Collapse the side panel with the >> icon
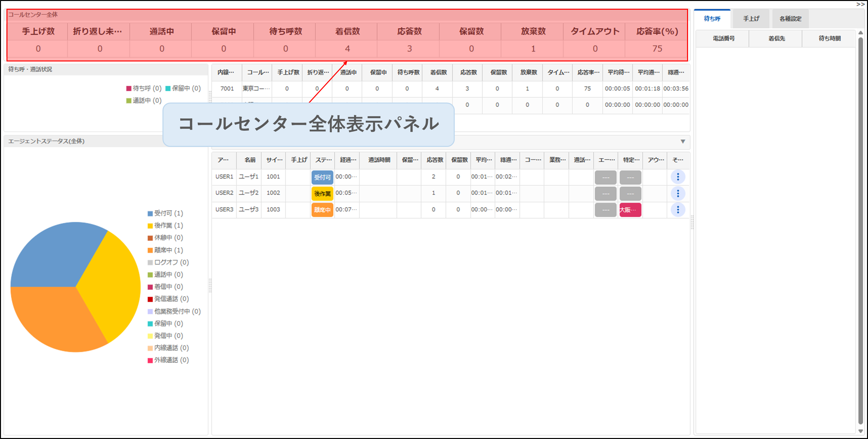The width and height of the screenshot is (868, 439). pos(860,4)
